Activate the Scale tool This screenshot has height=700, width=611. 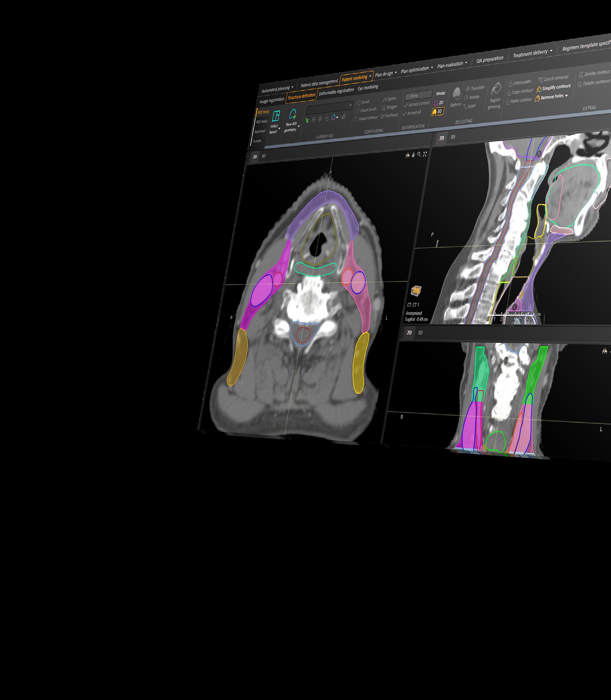click(469, 106)
